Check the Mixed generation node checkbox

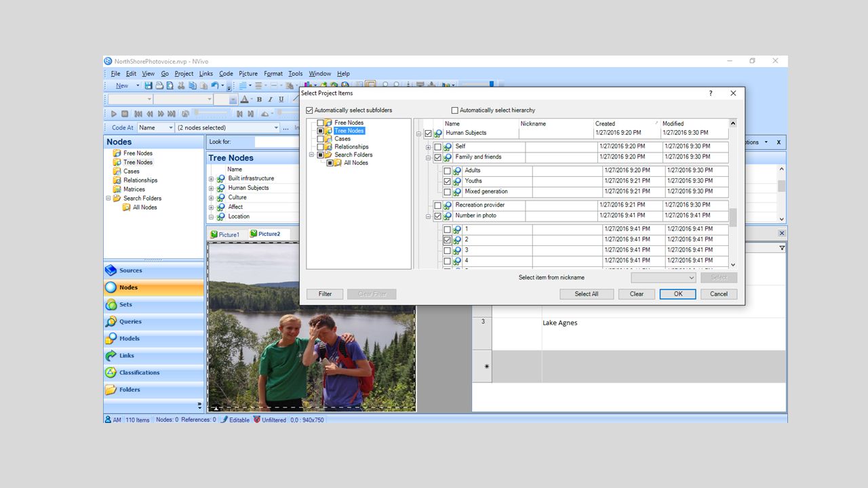447,192
